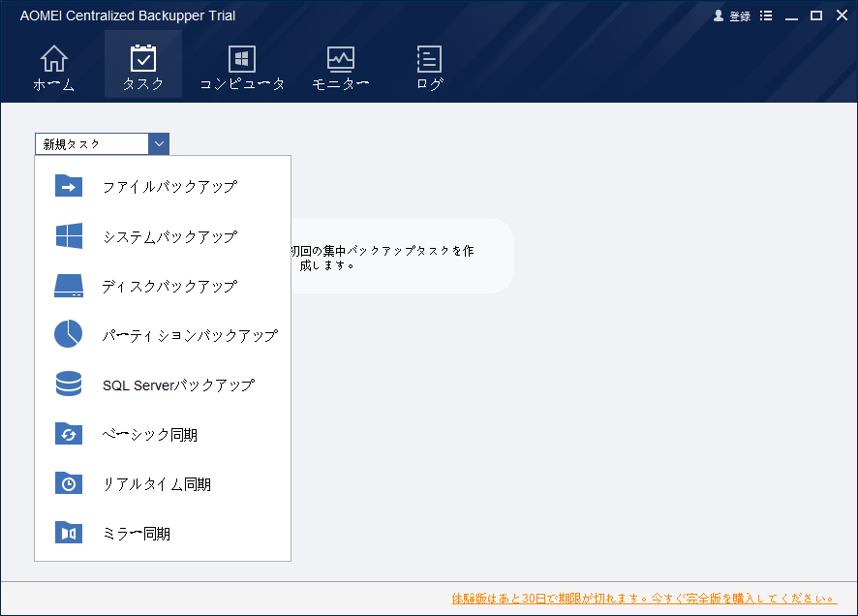Choose システムバックアップ menu entry
This screenshot has width=858, height=616.
(x=170, y=237)
